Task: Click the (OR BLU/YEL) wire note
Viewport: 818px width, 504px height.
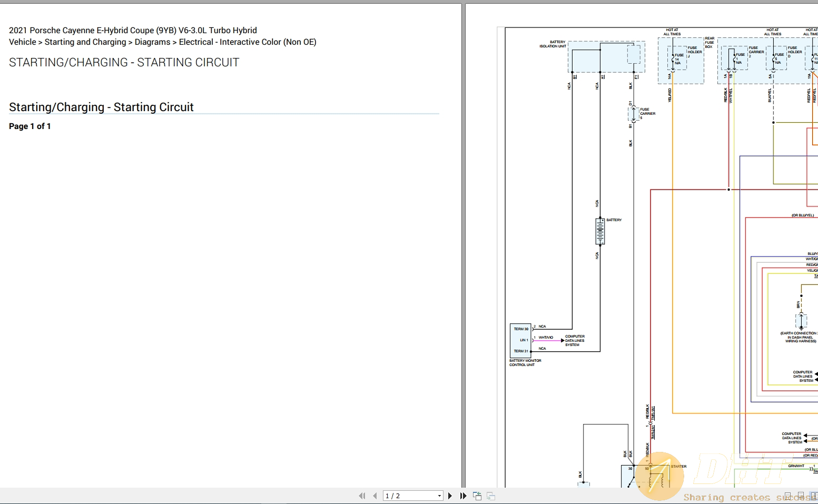Action: click(803, 215)
